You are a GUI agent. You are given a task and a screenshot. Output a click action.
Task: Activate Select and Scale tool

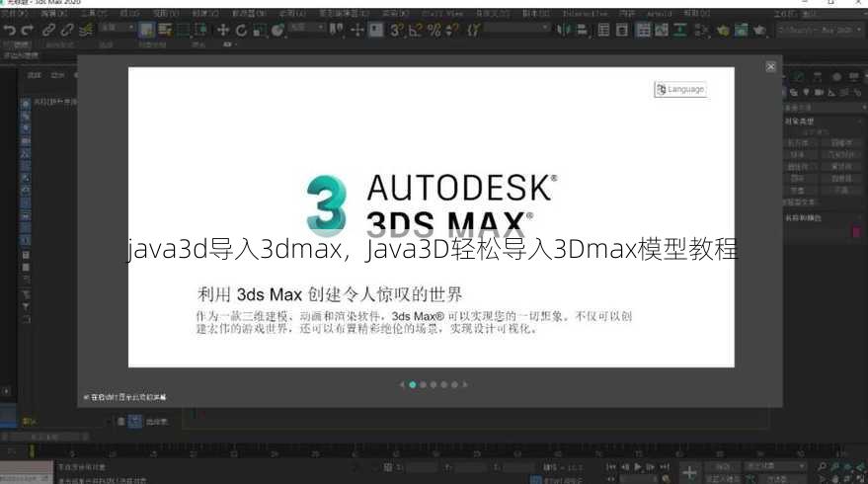[x=259, y=30]
